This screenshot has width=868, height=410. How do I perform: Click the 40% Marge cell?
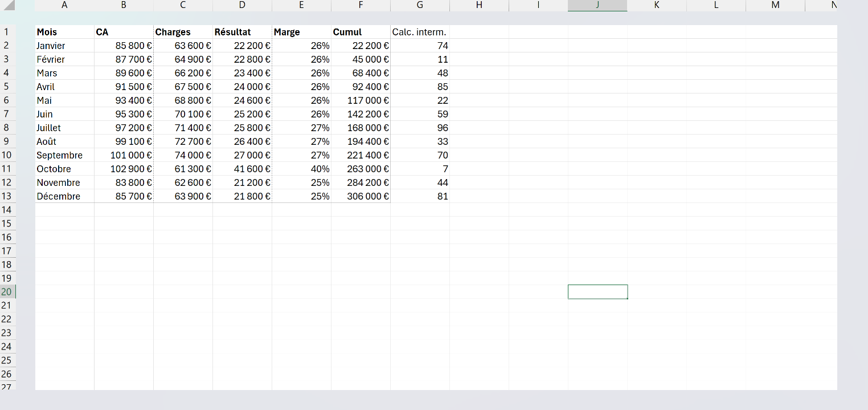(301, 169)
